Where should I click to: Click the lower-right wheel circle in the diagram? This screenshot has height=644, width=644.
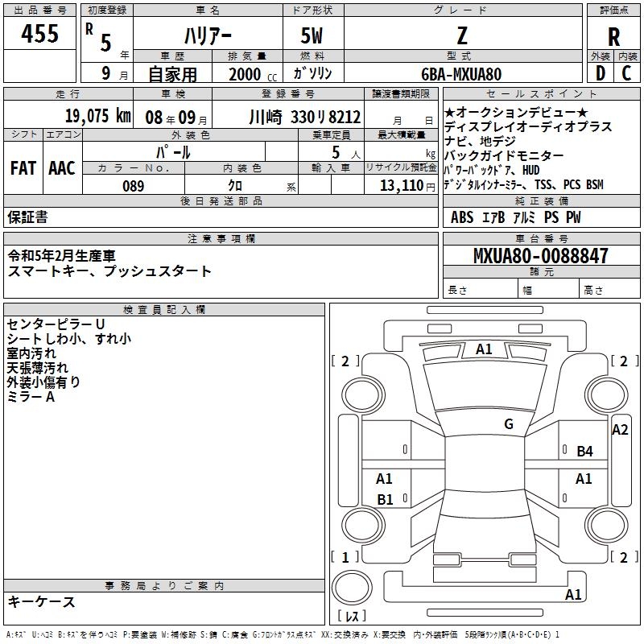point(605,524)
